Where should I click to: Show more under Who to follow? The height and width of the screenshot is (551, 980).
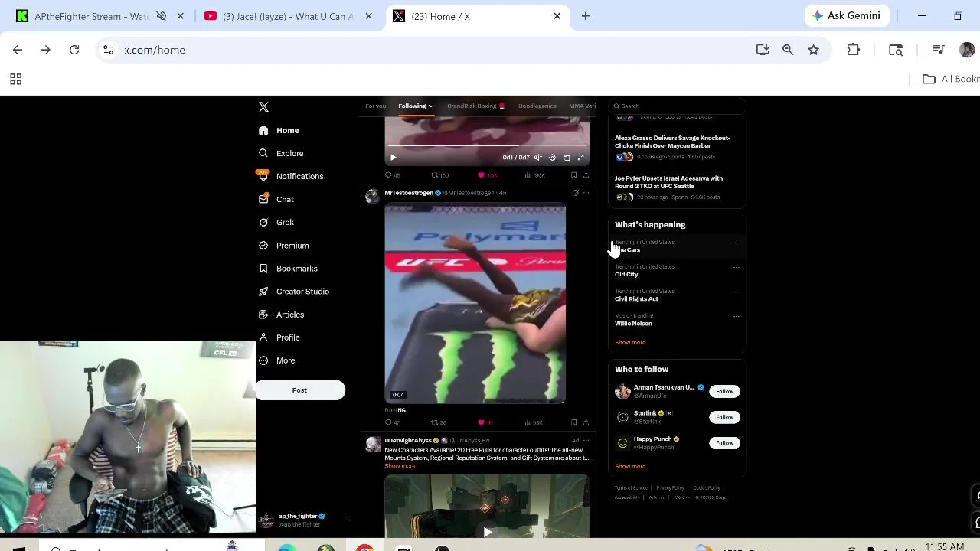pos(630,467)
